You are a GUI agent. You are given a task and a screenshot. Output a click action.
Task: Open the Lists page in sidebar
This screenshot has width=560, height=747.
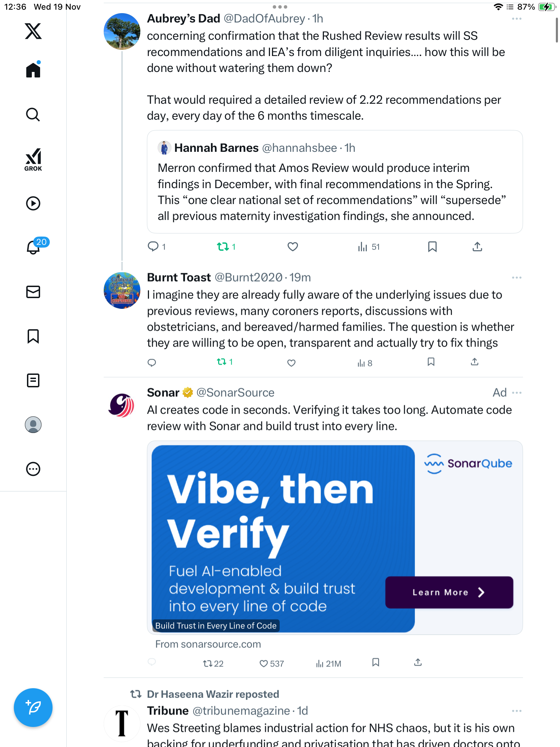33,380
